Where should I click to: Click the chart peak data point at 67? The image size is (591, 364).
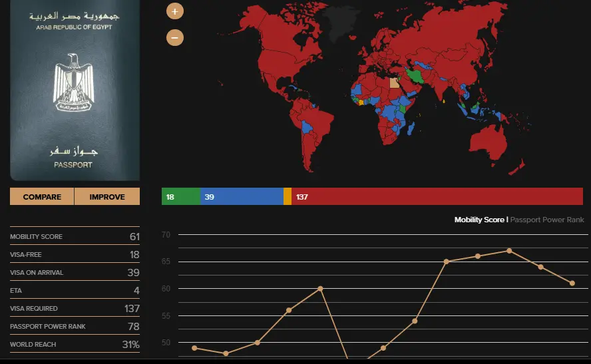coord(509,251)
